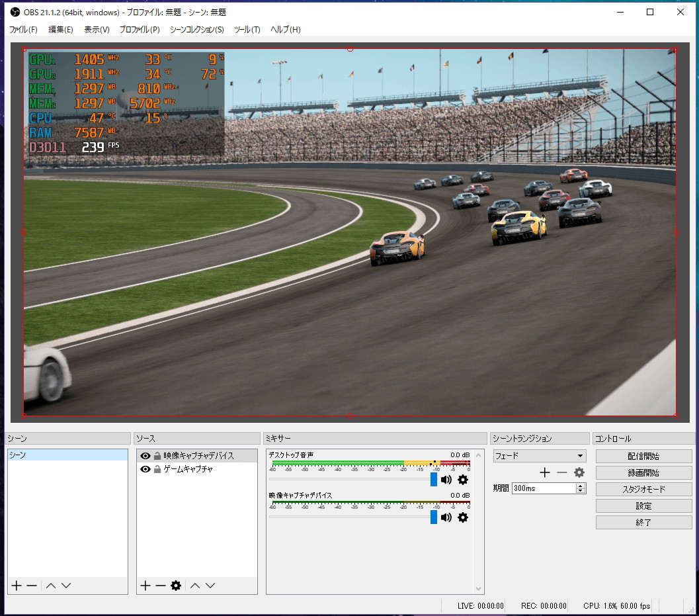Viewport: 699px width, 616px height.
Task: Remove scene transition with minus icon
Action: coord(561,472)
